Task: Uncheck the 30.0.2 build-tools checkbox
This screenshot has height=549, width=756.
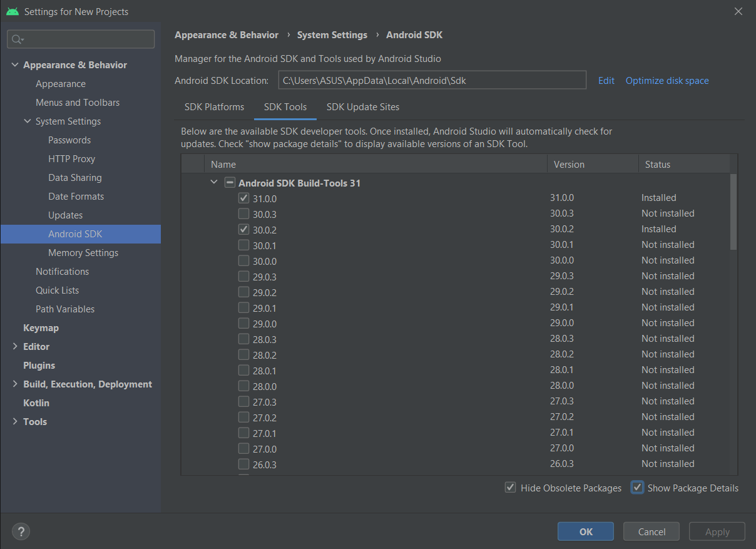Action: [x=243, y=229]
